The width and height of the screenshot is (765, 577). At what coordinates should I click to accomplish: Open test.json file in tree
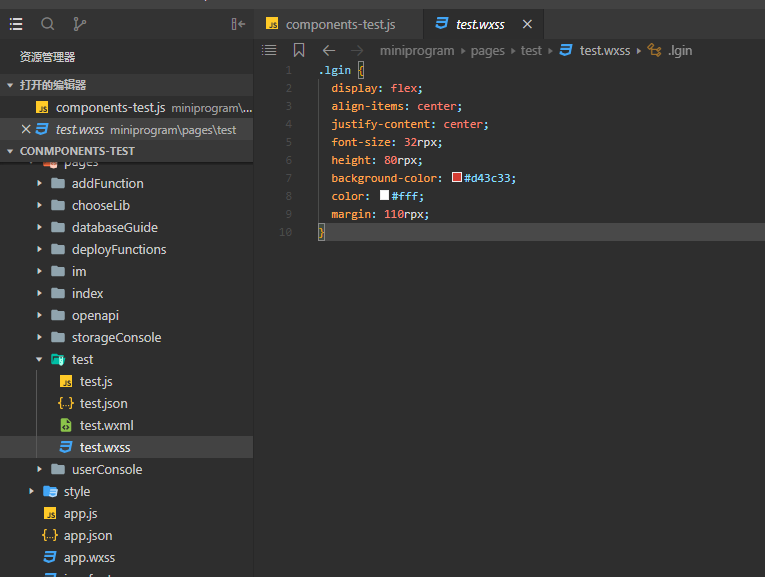click(126, 403)
